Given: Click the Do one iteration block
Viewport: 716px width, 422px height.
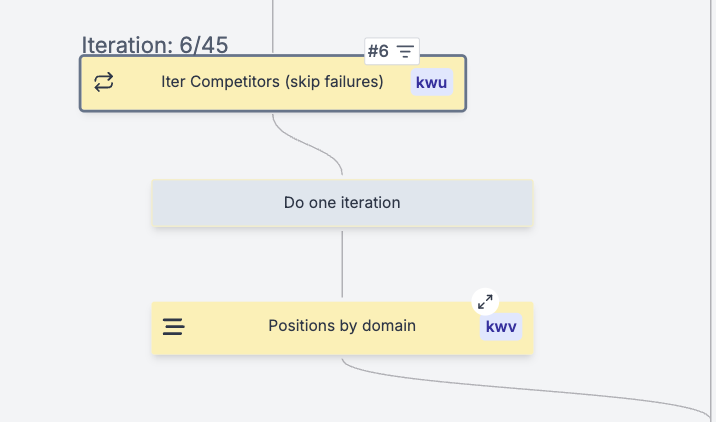Looking at the screenshot, I should (x=342, y=203).
